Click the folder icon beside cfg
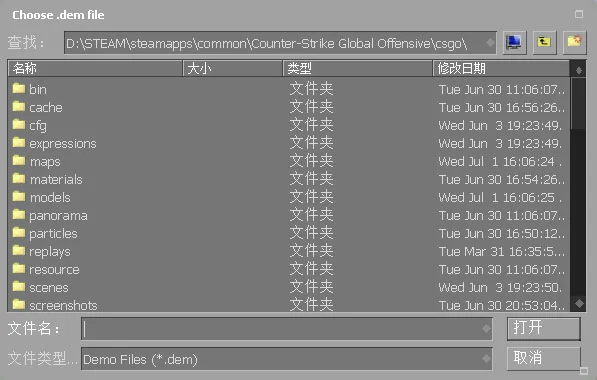597x380 pixels. pos(19,125)
